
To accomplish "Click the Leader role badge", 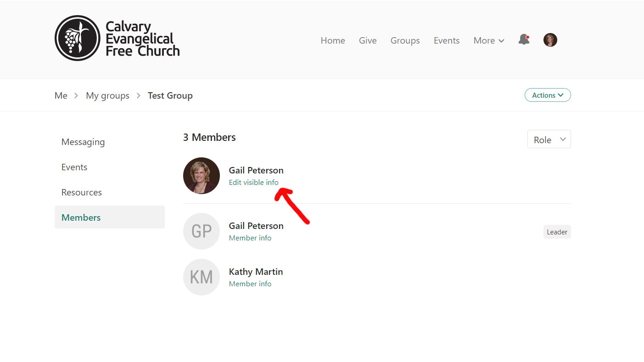I will tap(557, 232).
